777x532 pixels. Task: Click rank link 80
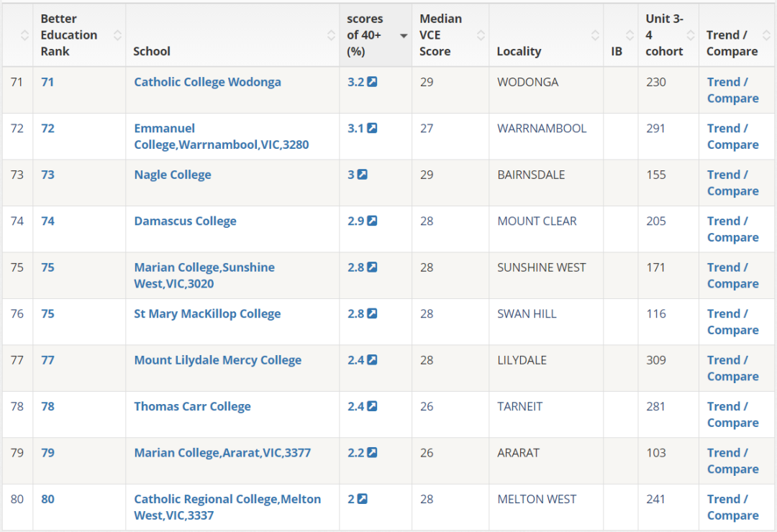(47, 499)
